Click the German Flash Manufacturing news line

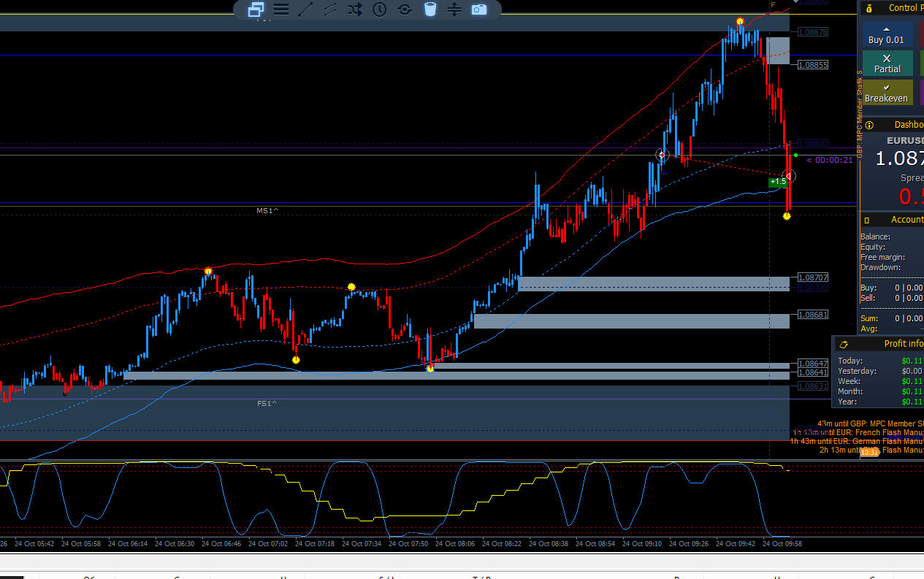coord(857,441)
